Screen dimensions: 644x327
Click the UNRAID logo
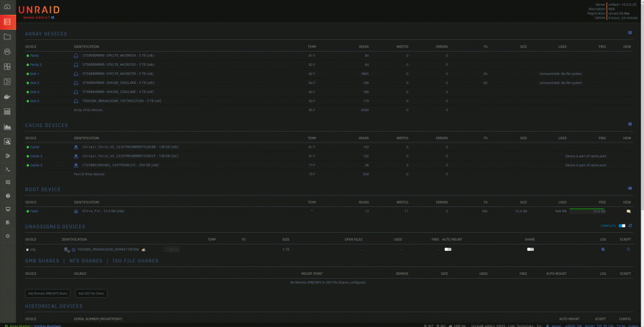point(39,10)
